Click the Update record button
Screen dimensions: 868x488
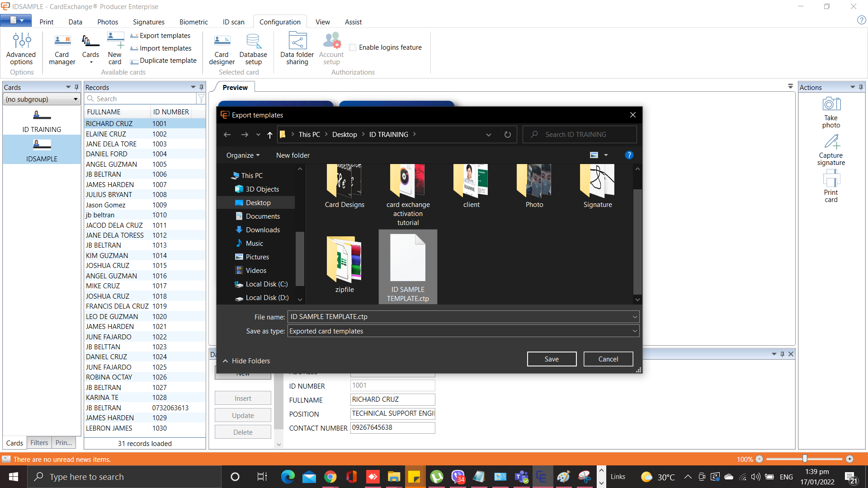click(243, 415)
